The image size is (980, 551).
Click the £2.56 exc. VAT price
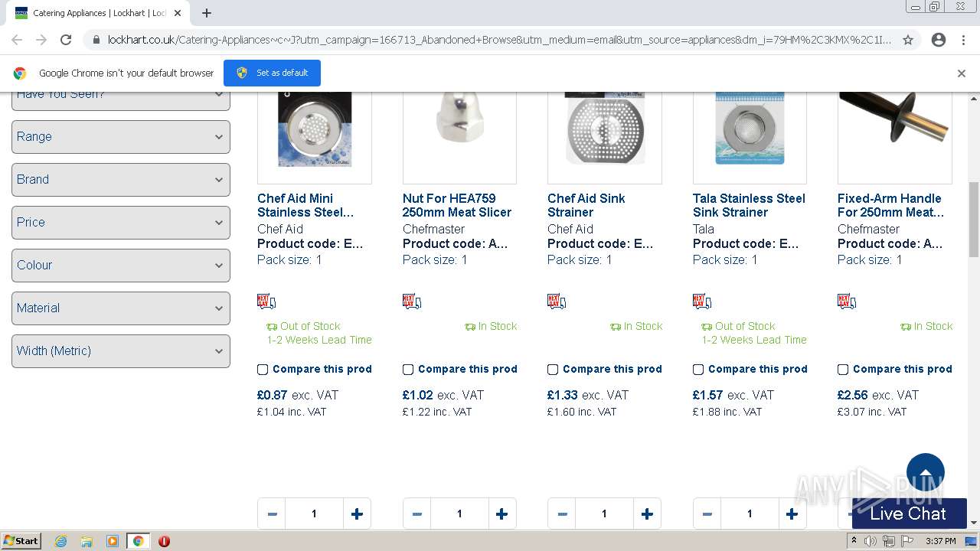[x=878, y=396]
